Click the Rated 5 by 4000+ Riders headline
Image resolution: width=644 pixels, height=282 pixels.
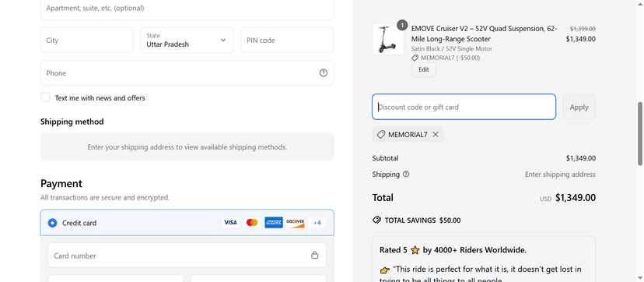pos(453,250)
